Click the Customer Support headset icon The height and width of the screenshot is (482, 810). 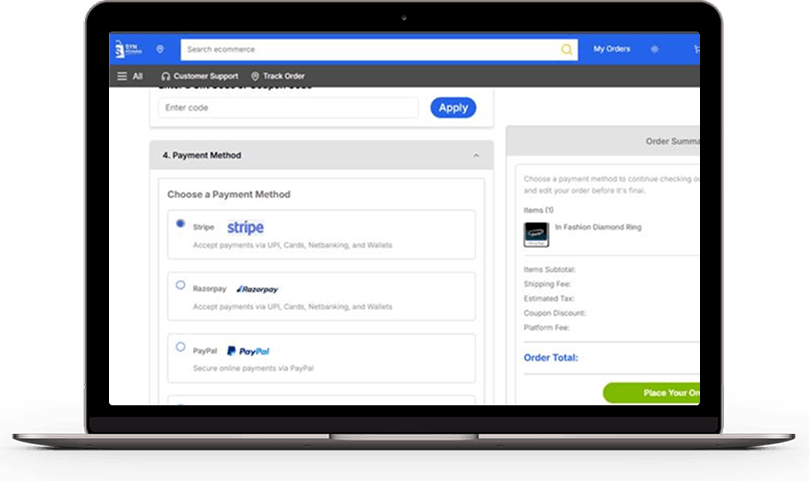click(166, 76)
